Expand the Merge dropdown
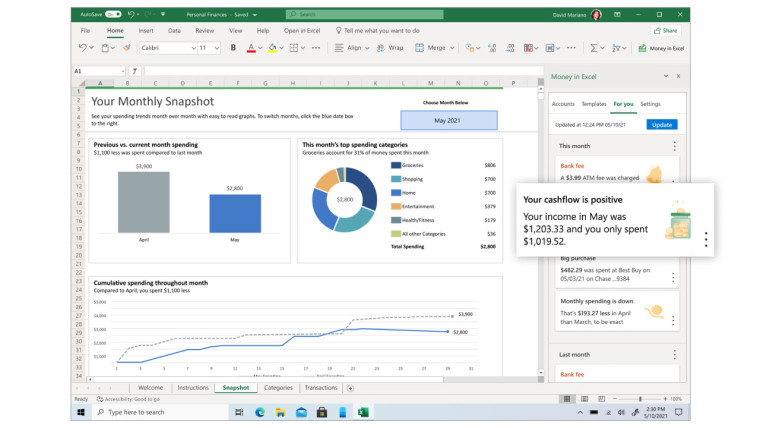The height and width of the screenshot is (428, 760). click(x=452, y=48)
